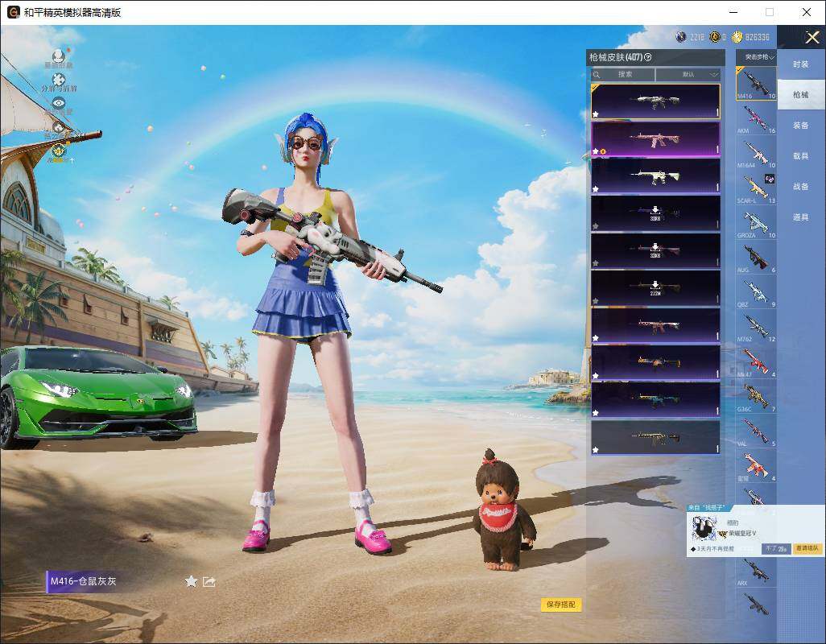This screenshot has height=644, width=826.
Task: Select the ARX weapon icon
Action: [756, 571]
